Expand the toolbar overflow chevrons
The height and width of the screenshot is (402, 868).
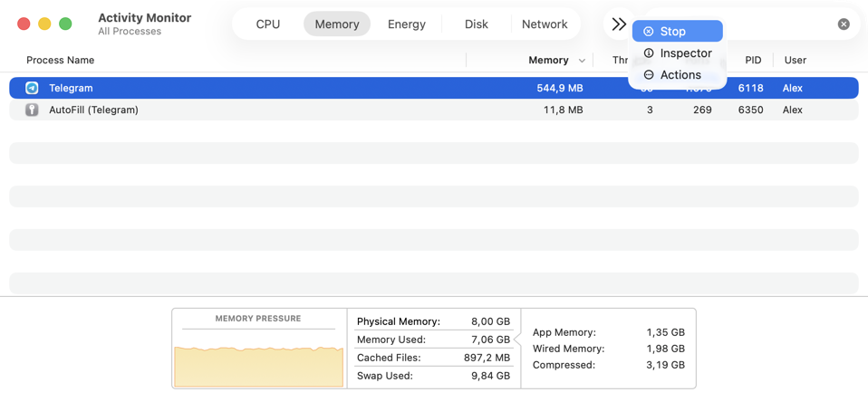pos(619,24)
